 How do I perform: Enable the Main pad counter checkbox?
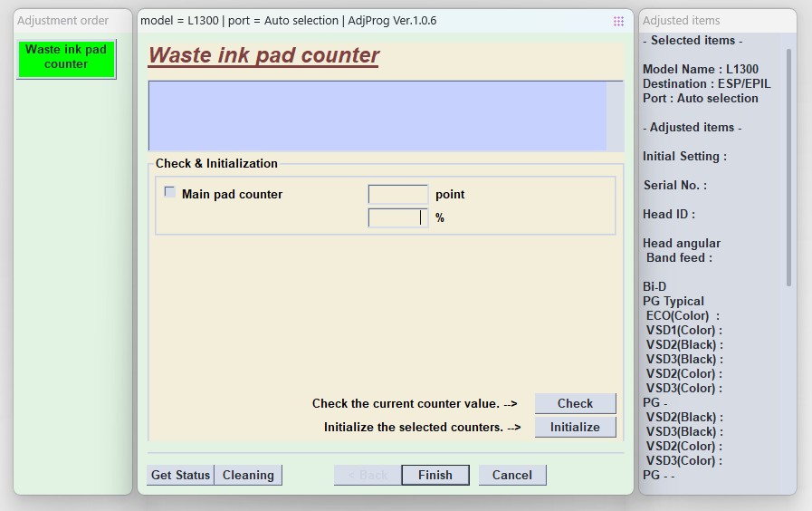click(169, 192)
